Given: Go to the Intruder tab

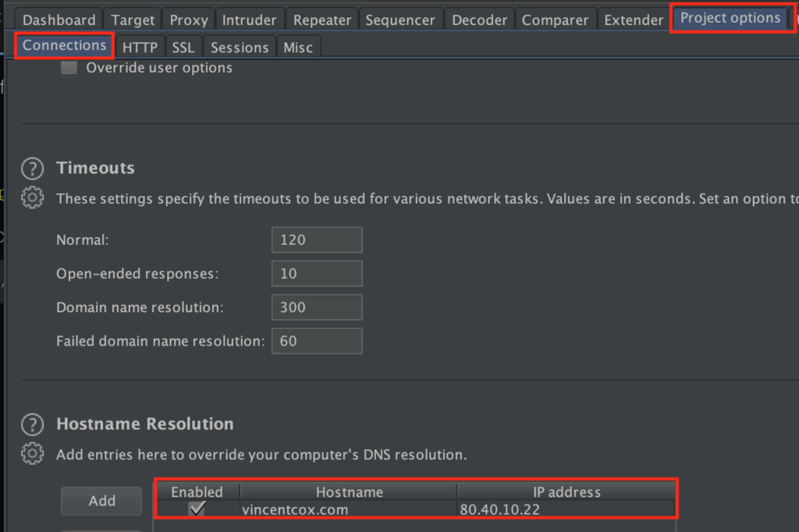Looking at the screenshot, I should (249, 20).
